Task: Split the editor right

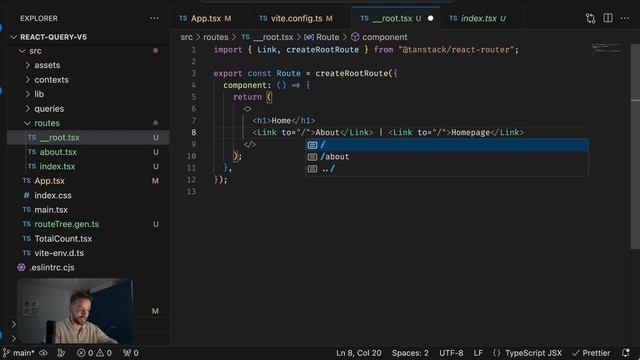Action: tap(608, 18)
